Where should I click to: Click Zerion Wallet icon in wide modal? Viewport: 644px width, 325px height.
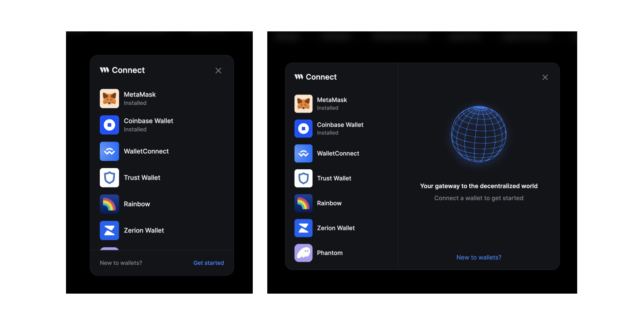(x=303, y=228)
